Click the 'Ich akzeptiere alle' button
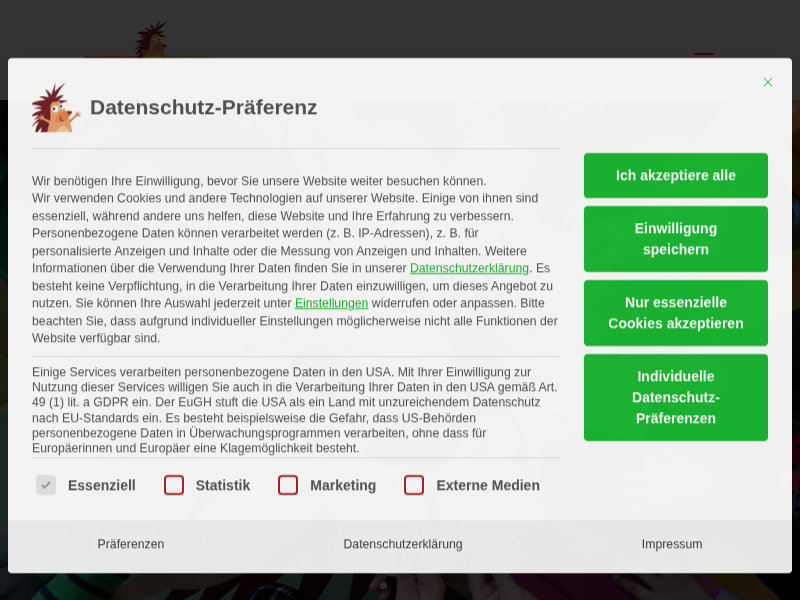 coord(676,174)
